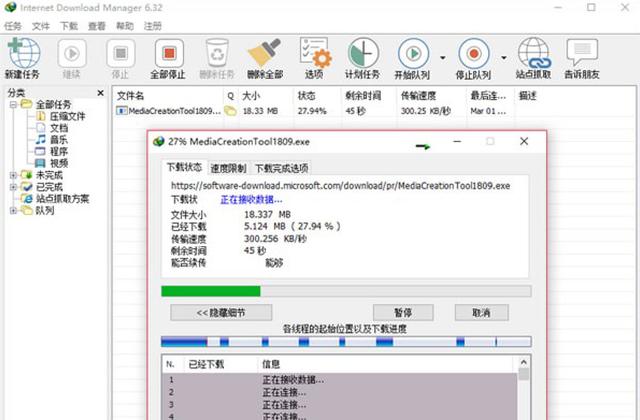Open the 注册 menu
This screenshot has height=420, width=640.
153,26
